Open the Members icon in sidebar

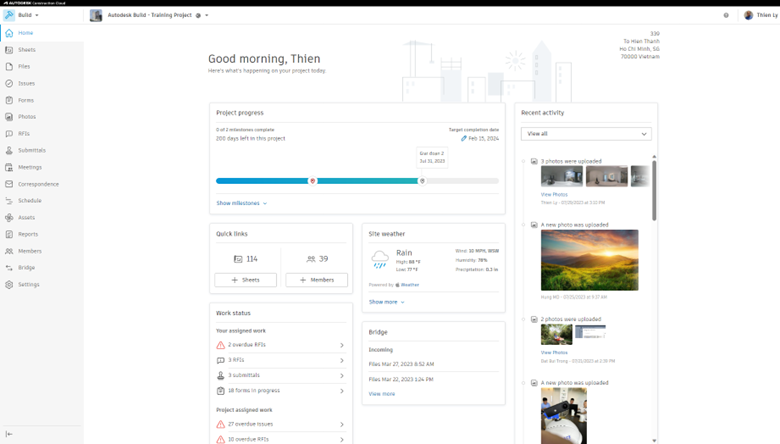coord(9,251)
